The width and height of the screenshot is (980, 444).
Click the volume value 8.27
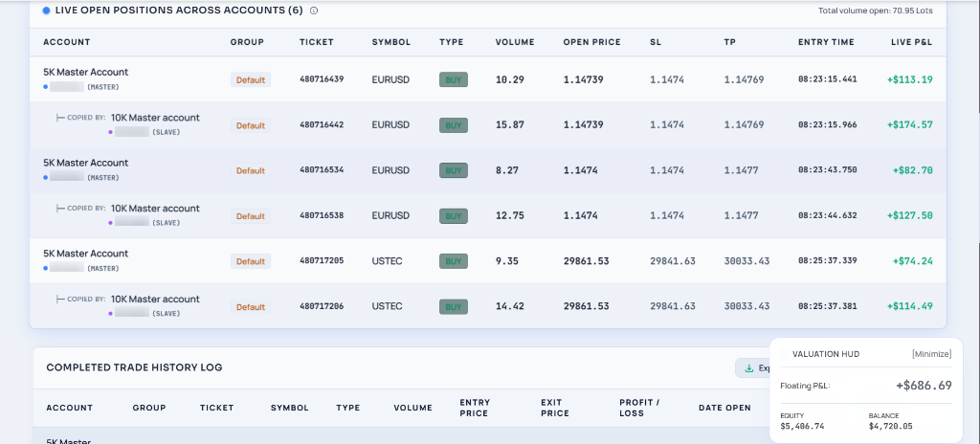tap(507, 170)
